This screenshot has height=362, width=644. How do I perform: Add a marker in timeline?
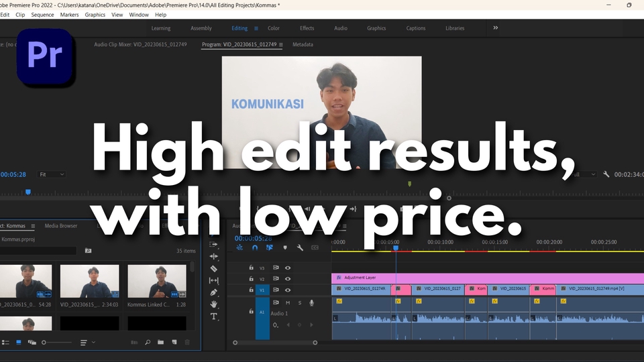(x=285, y=247)
